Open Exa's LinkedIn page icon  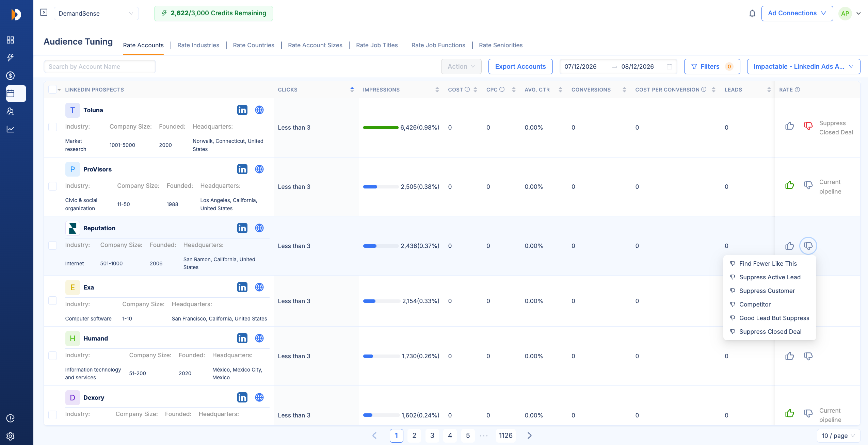(x=242, y=287)
